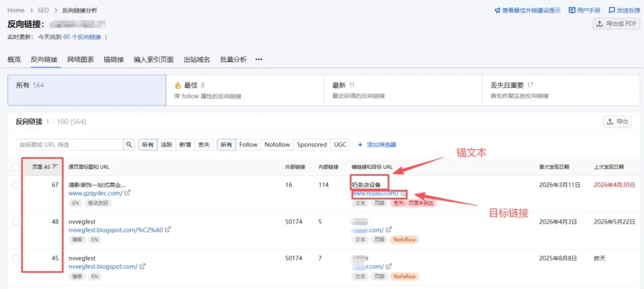The height and width of the screenshot is (289, 644).
Task: Click 上次发现日期 column header
Action: click(x=609, y=167)
